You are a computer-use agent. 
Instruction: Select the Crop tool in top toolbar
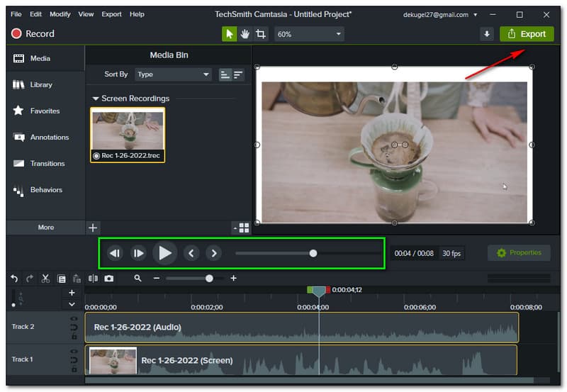click(261, 34)
